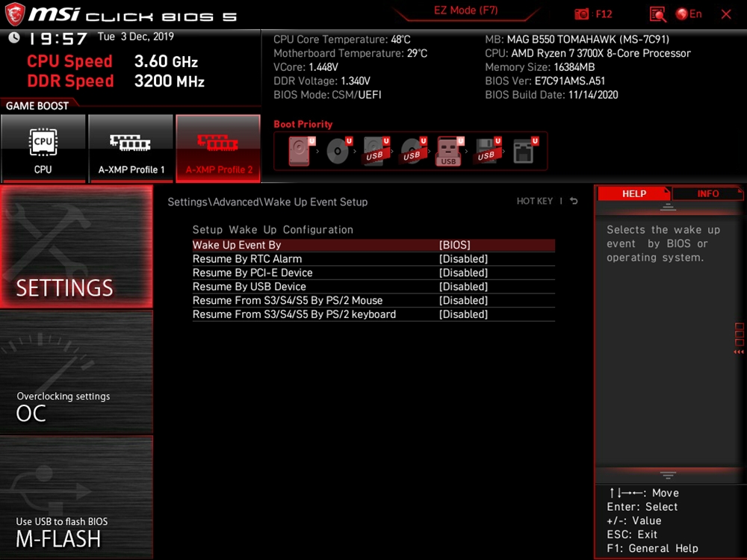747x560 pixels.
Task: Click the Boot Priority label
Action: 303,124
